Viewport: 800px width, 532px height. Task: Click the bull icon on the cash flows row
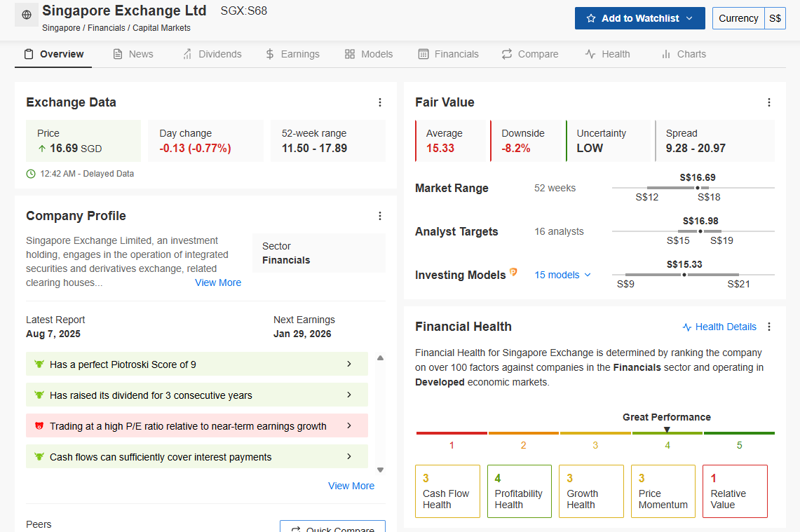coord(39,456)
